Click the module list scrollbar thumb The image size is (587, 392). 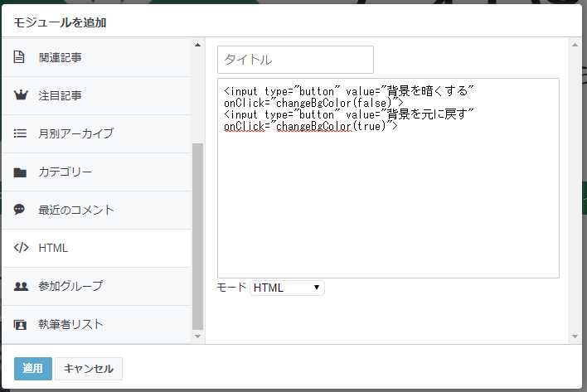[197, 236]
